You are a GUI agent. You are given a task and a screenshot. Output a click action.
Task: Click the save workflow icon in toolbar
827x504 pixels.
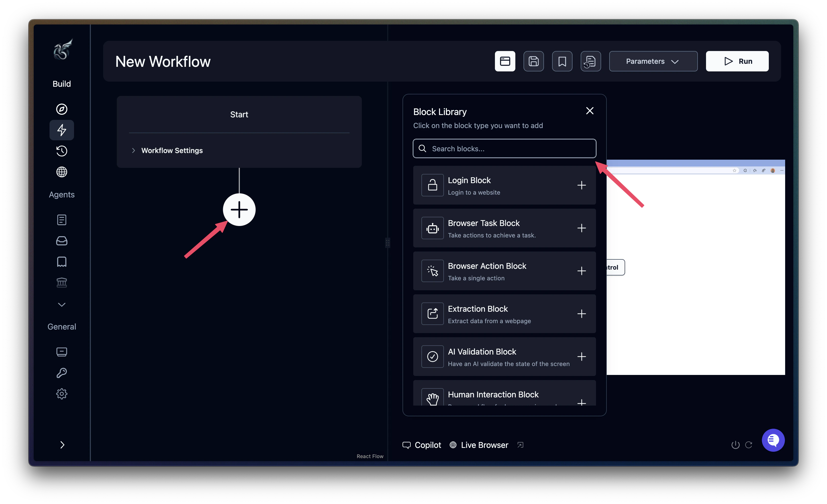pyautogui.click(x=533, y=61)
